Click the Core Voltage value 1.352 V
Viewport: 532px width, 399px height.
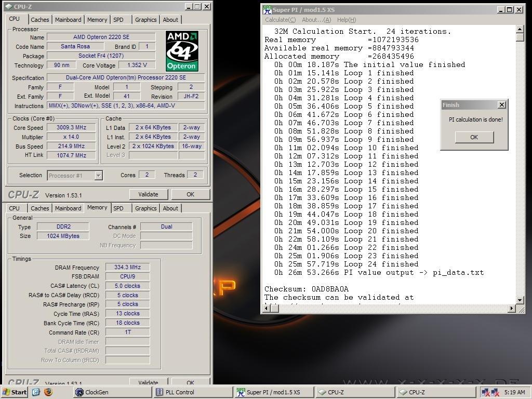[x=137, y=65]
